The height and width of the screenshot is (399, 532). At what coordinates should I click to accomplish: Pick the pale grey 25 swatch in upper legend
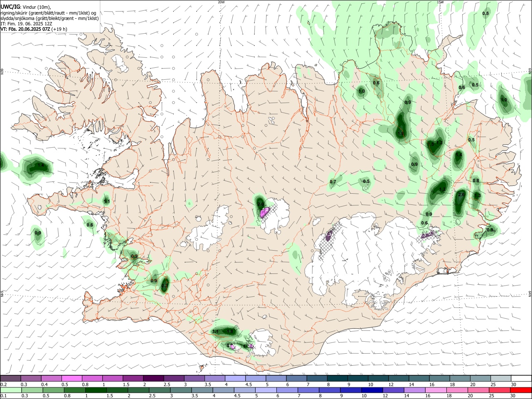point(501,379)
